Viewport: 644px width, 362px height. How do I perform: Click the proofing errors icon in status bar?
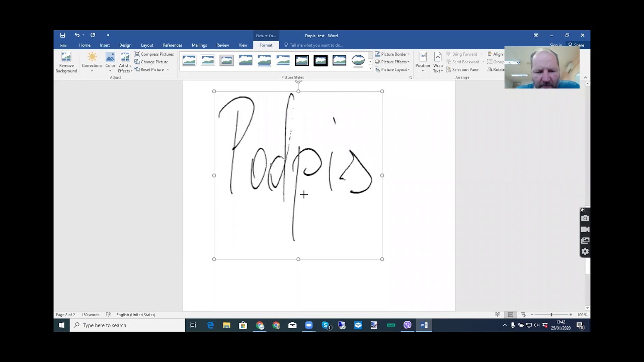click(108, 315)
